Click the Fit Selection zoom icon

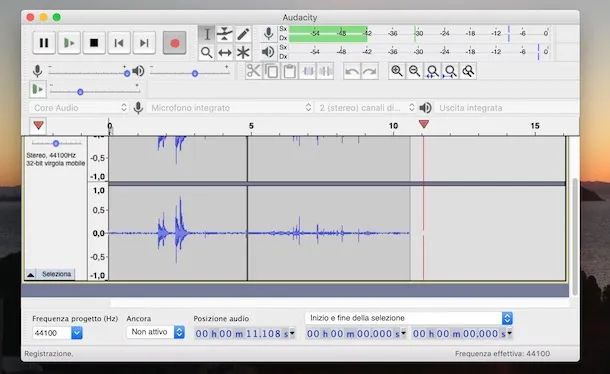(433, 71)
